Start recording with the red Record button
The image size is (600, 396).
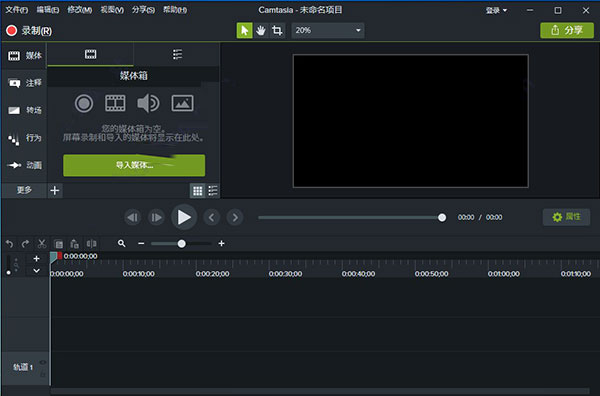29,31
